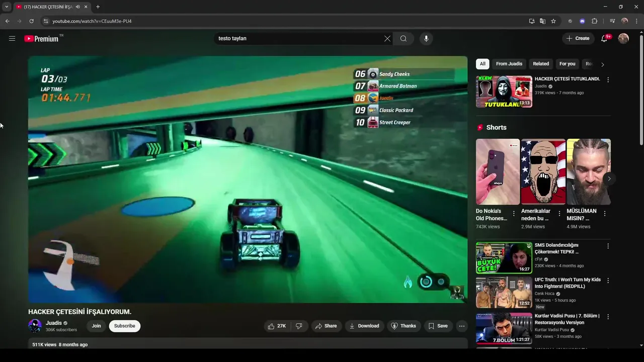
Task: Select the For you chip
Action: tap(567, 64)
